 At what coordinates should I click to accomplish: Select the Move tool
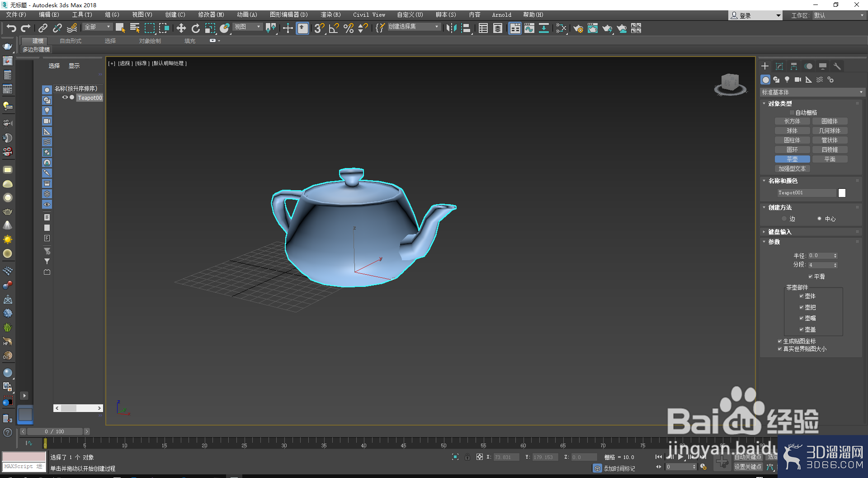(181, 28)
